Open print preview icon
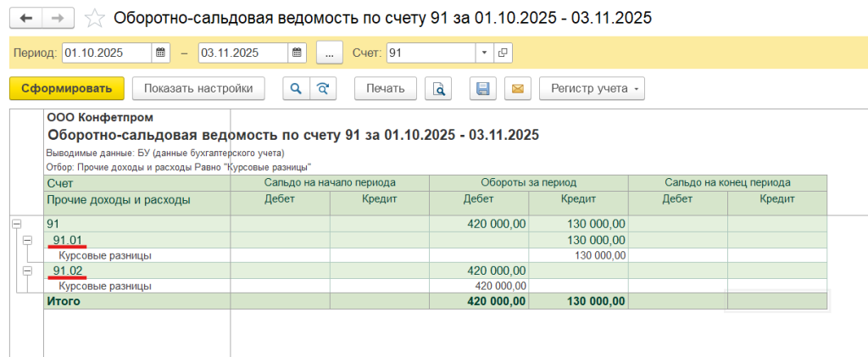Screen dimensions: 868x357 439,88
